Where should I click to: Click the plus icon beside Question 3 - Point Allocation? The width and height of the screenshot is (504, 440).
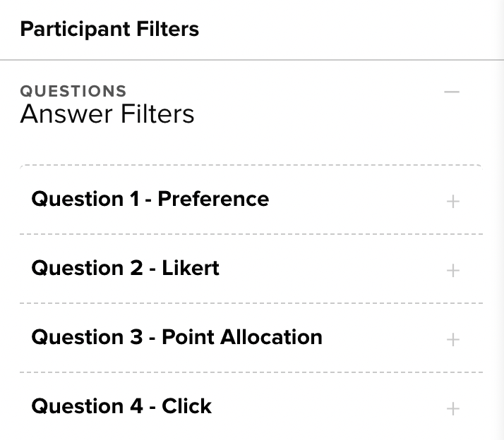tap(453, 339)
